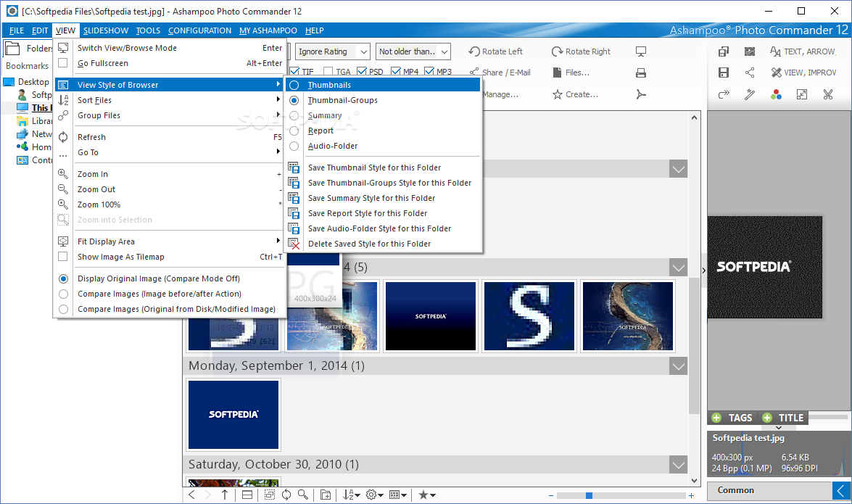
Task: Click the Create... button
Action: pyautogui.click(x=576, y=94)
